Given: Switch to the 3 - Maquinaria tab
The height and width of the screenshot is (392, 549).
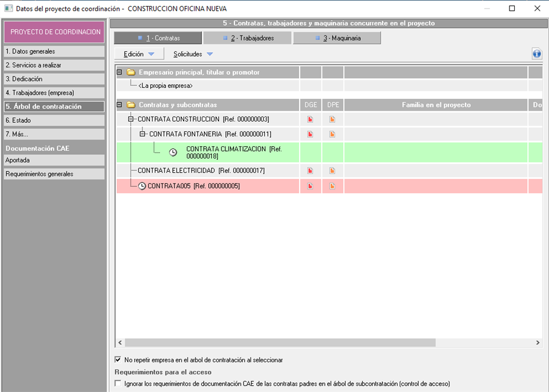Looking at the screenshot, I should click(337, 38).
